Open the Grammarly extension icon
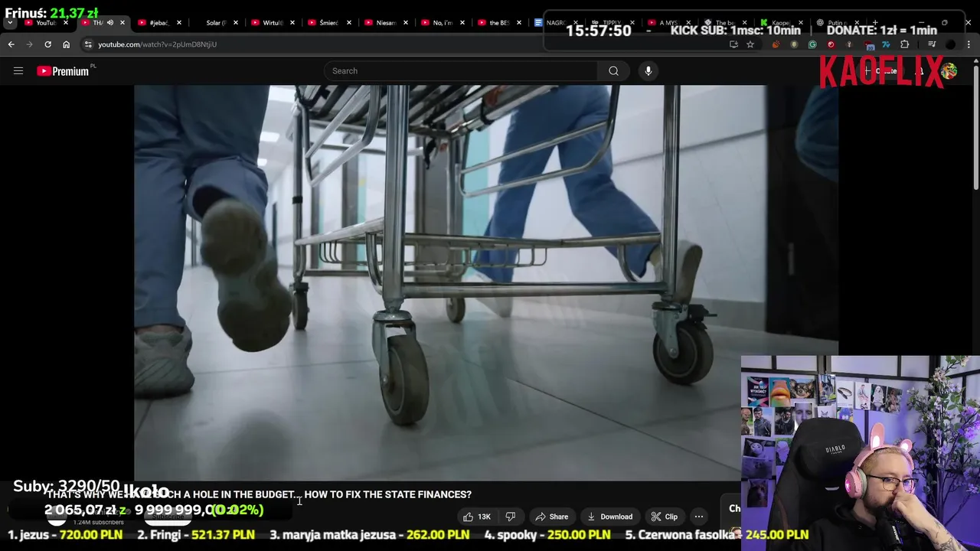Screen dimensions: 980x551 click(x=812, y=44)
